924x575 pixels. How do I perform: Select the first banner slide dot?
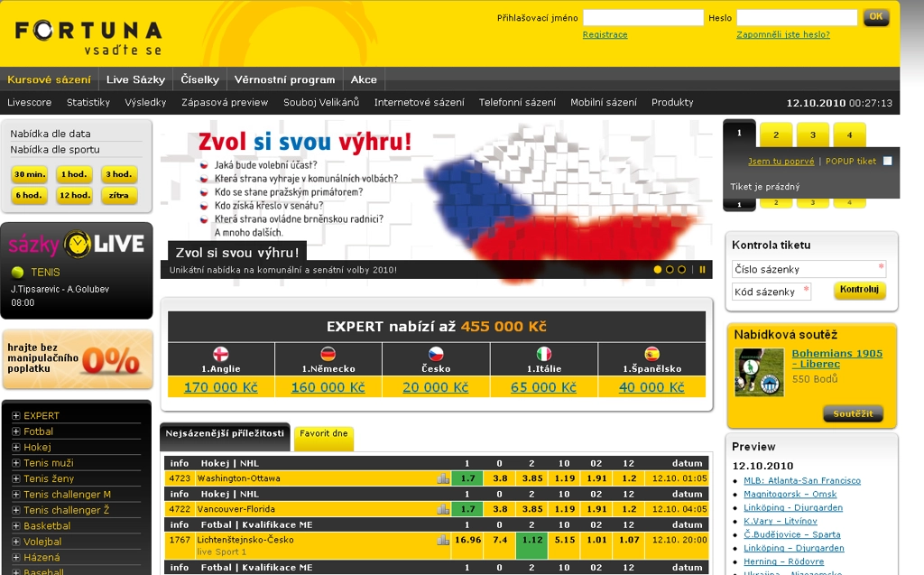pos(658,270)
